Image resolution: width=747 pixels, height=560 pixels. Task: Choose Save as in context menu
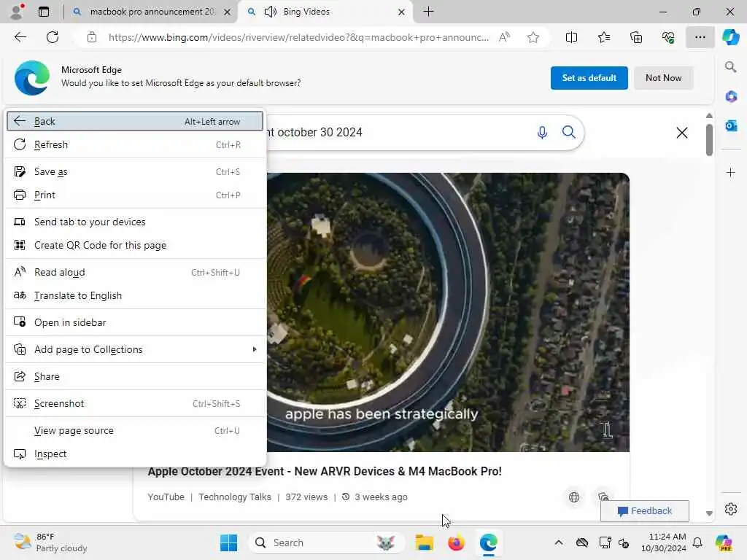pos(135,171)
